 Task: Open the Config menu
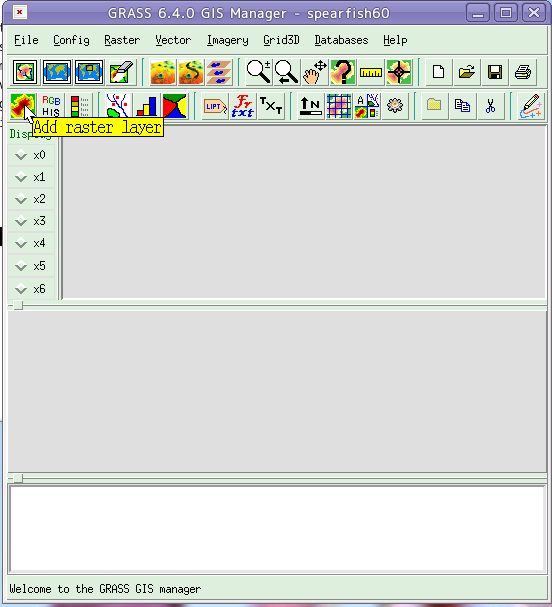(x=71, y=40)
